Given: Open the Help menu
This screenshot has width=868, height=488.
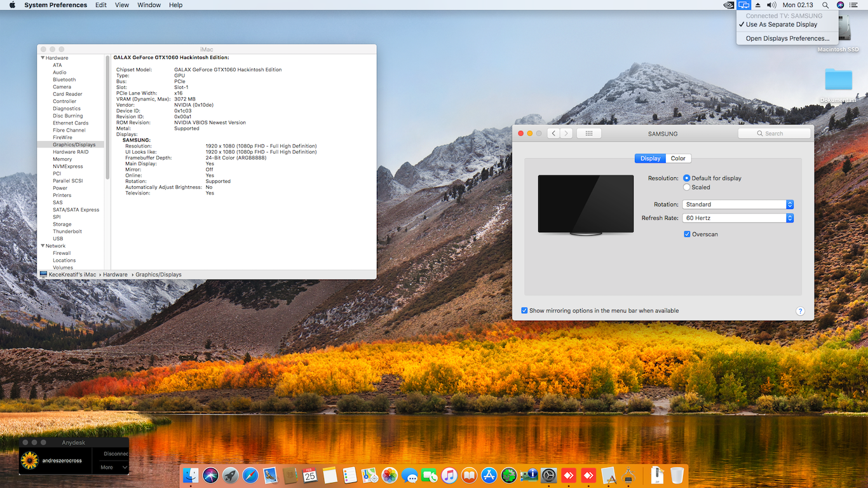Looking at the screenshot, I should [176, 5].
